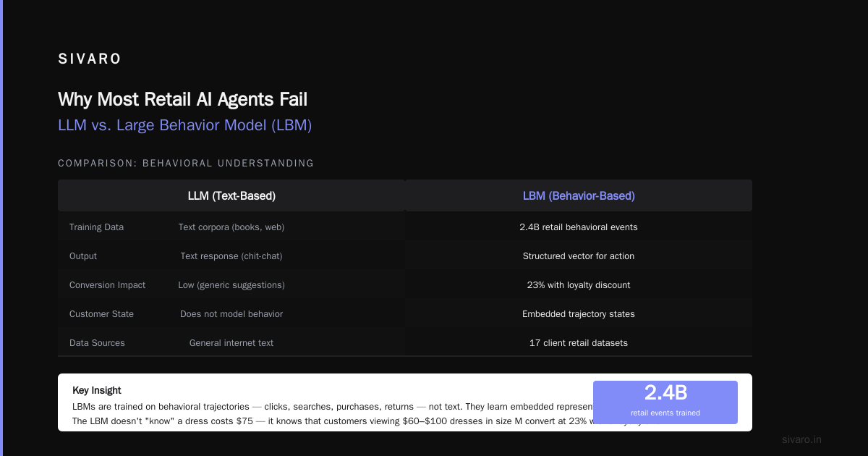868x456 pixels.
Task: Click the Embedded trajectory states cell
Action: coord(579,314)
